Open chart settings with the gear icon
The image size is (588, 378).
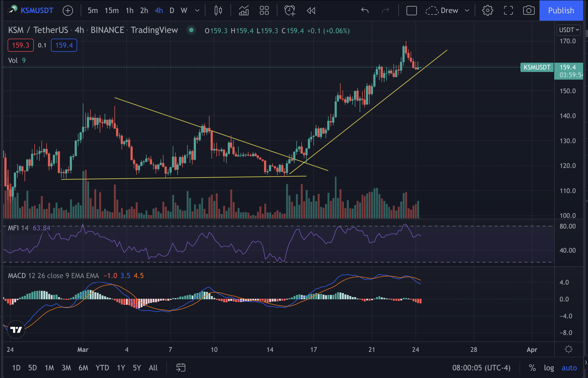487,11
